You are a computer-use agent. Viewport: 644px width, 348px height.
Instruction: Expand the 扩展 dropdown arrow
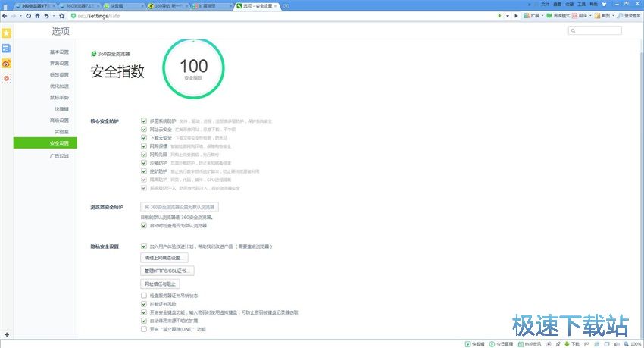pos(542,16)
